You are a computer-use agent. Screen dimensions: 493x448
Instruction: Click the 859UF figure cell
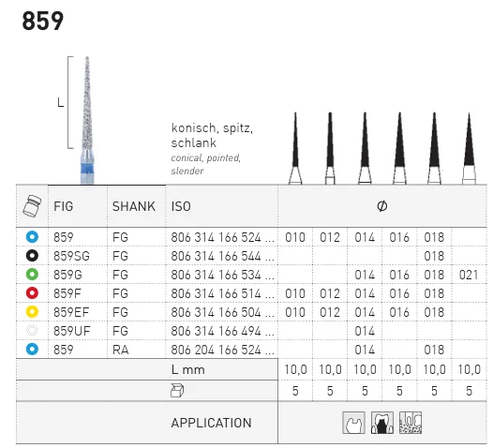71,331
